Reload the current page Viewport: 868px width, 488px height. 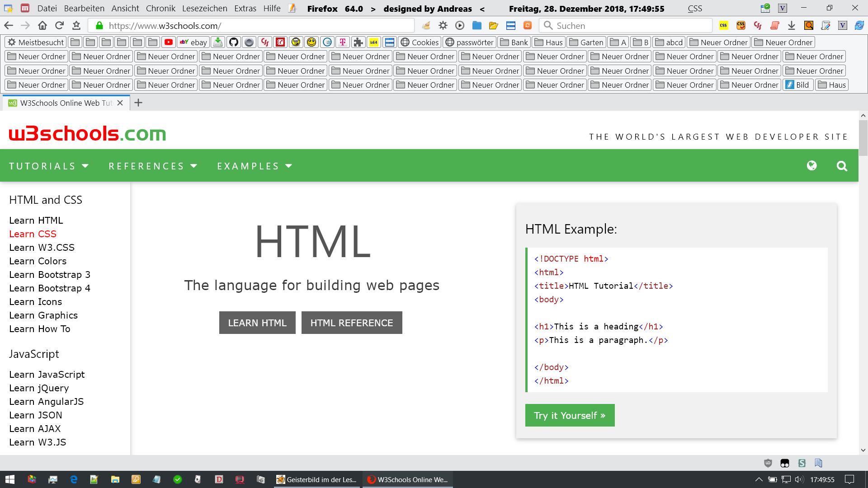(59, 26)
